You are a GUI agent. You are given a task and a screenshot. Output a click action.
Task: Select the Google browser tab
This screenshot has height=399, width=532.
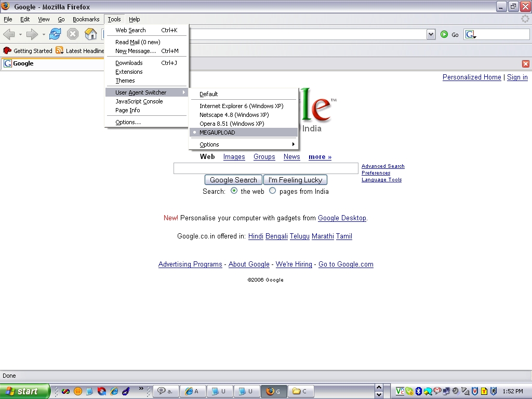click(52, 64)
